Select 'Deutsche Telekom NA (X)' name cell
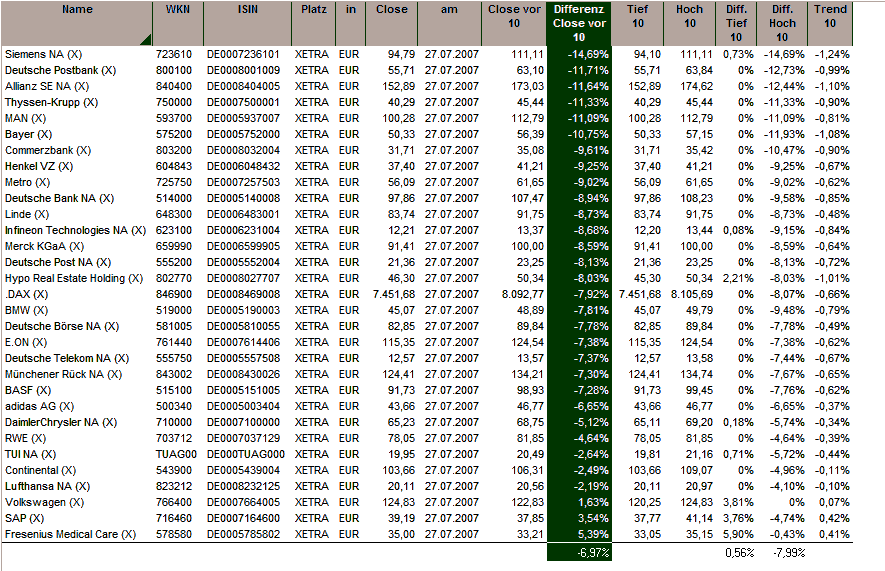The width and height of the screenshot is (885, 571). [67, 358]
